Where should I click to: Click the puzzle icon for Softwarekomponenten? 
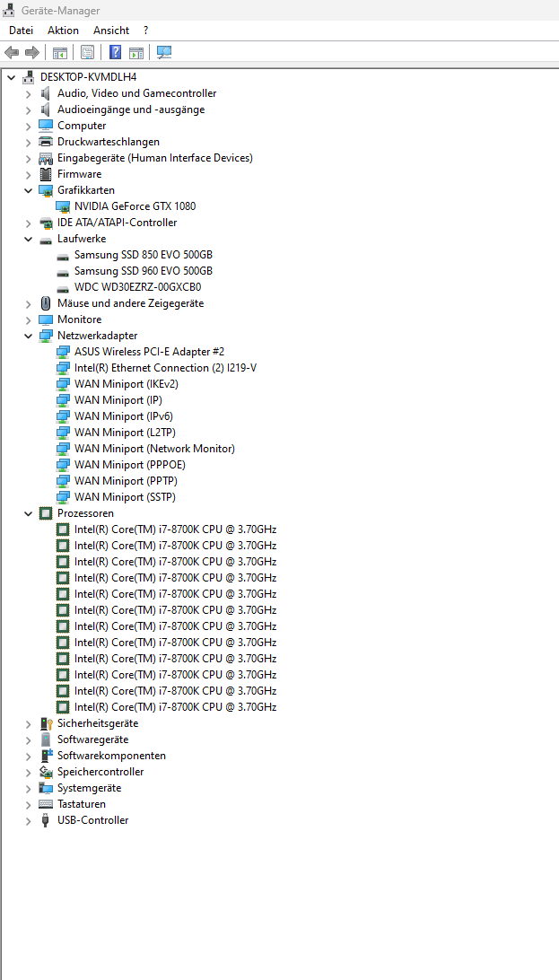point(46,756)
